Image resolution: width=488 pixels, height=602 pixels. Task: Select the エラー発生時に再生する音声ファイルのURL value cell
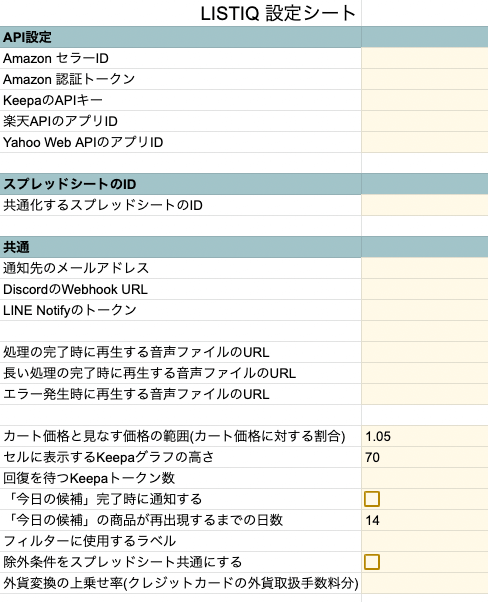click(x=425, y=394)
